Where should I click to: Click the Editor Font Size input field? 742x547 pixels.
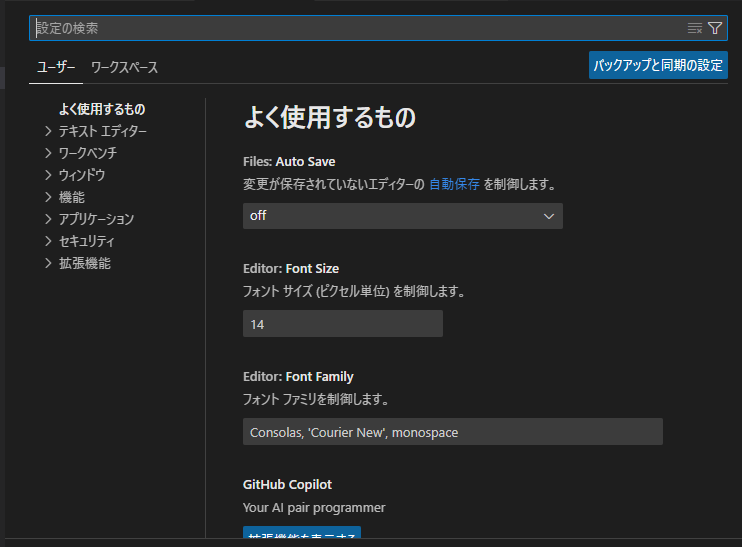click(342, 324)
